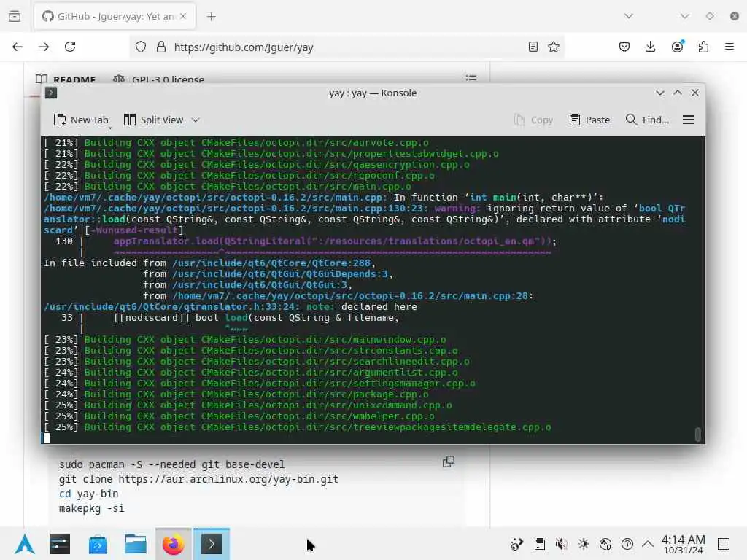Toggle the muted volume tray icon
Viewport: 747px width, 560px height.
(x=561, y=544)
